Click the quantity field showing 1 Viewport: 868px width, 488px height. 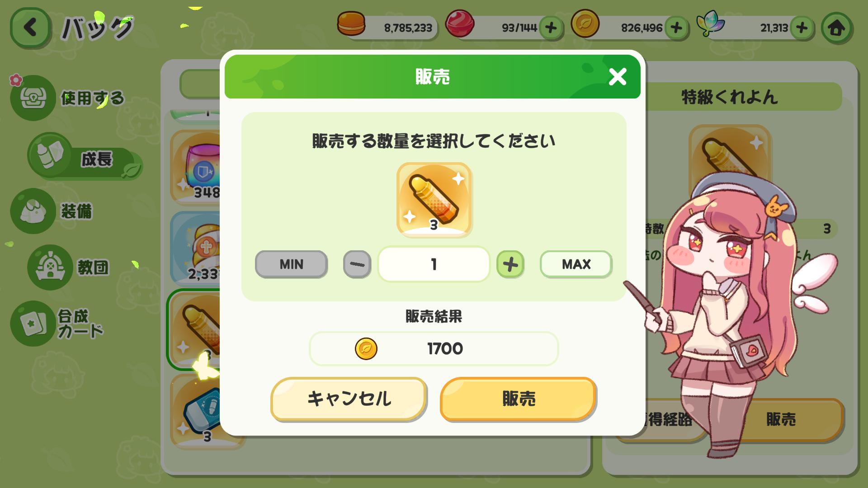(434, 264)
